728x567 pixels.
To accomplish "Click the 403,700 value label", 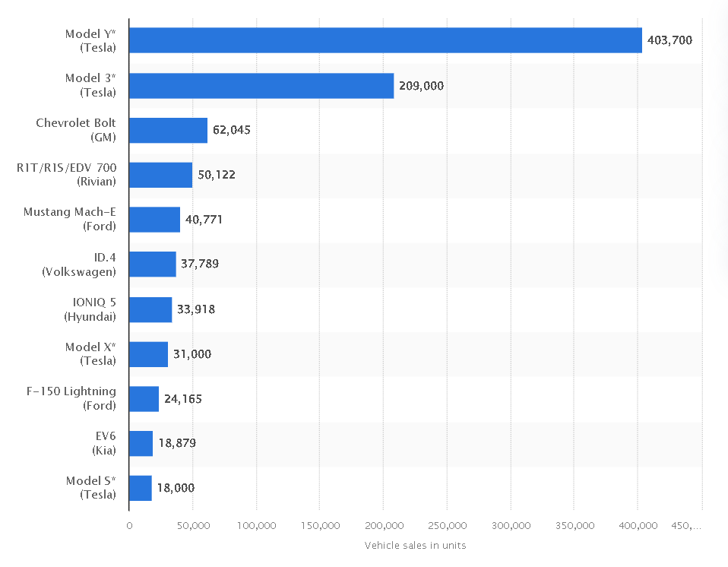I will 669,40.
